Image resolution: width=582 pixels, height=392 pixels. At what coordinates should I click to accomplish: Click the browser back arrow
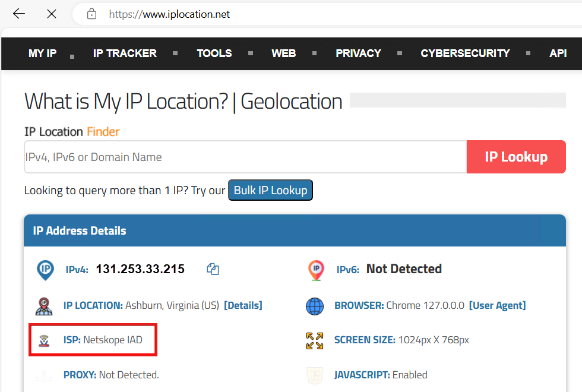pos(18,14)
